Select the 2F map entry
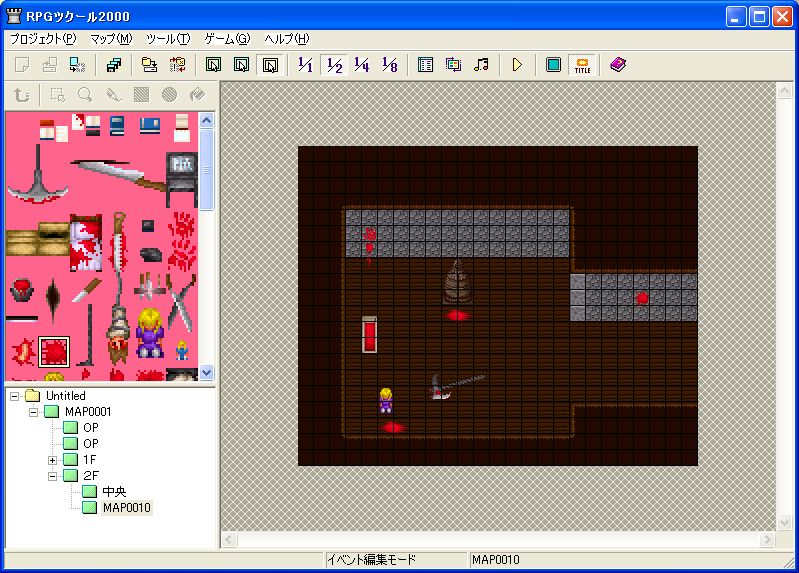This screenshot has width=799, height=573. (x=91, y=476)
